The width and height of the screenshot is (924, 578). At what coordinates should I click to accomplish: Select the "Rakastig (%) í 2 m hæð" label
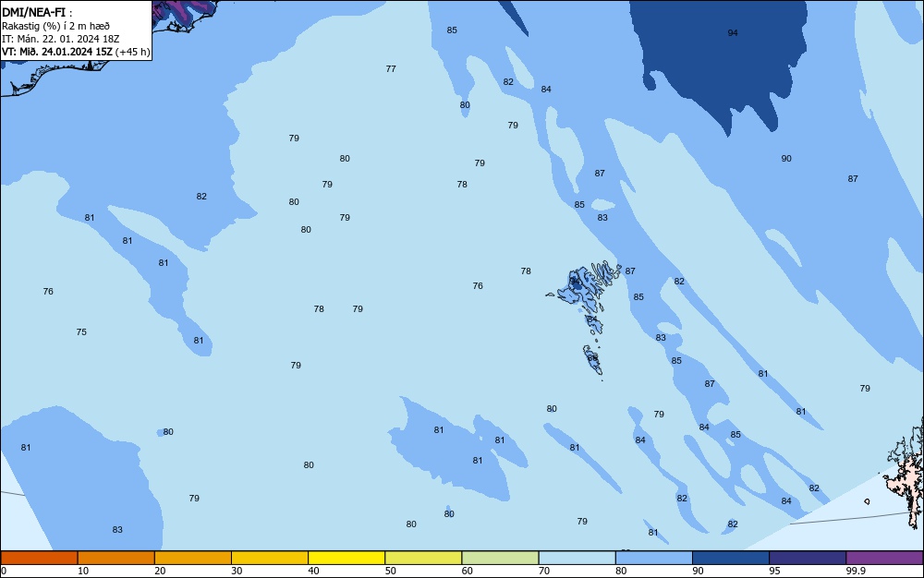(55, 26)
